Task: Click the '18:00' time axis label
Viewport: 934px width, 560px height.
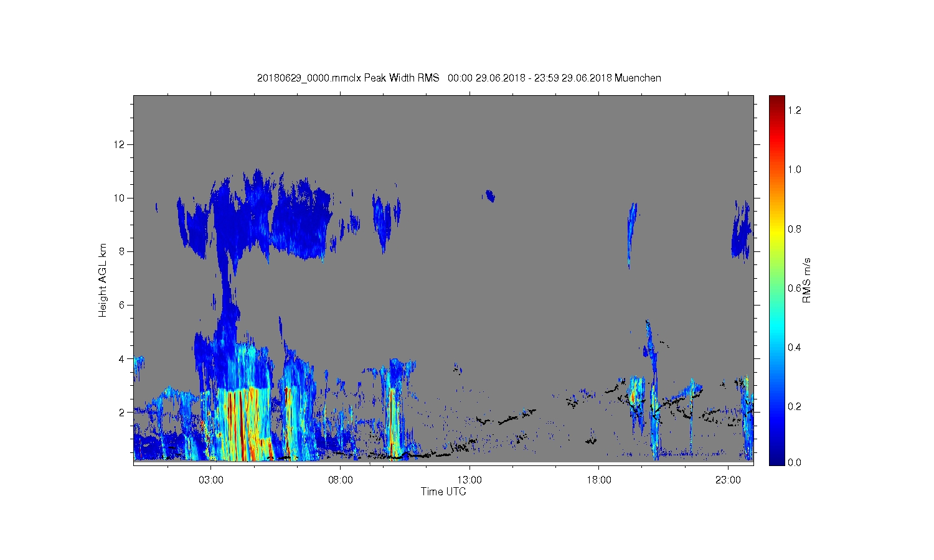Action: coord(599,480)
